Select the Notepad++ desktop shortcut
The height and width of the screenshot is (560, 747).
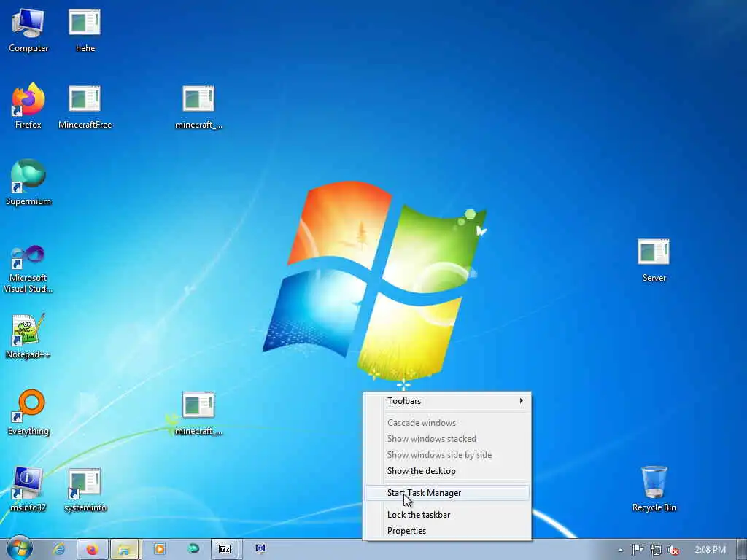[x=28, y=336]
